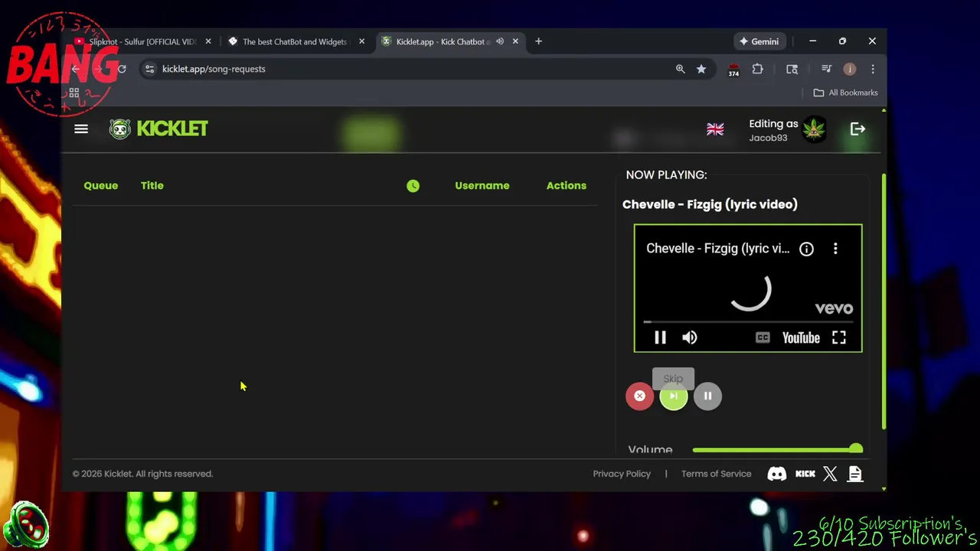Click the Actions column header

[567, 185]
